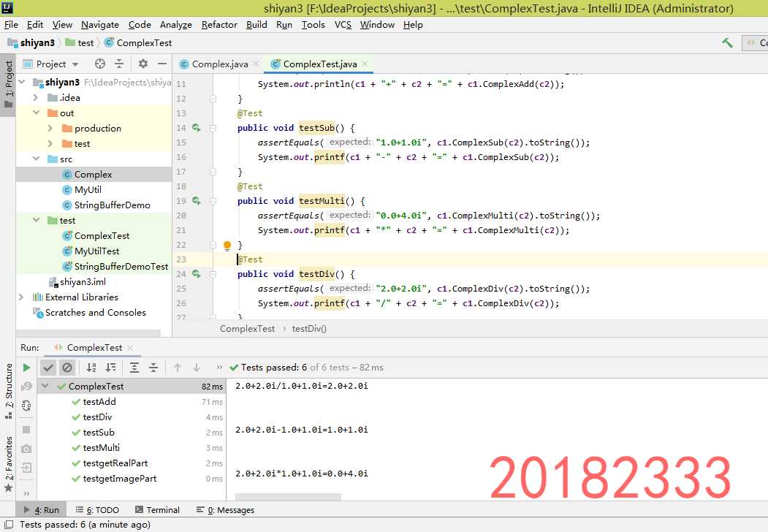The width and height of the screenshot is (768, 532).
Task: Sort tests by duration icon
Action: point(111,368)
